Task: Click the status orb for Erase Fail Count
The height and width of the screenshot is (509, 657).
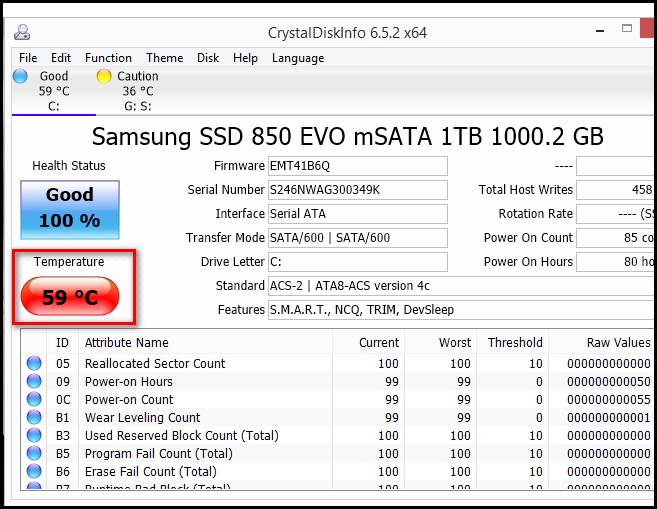Action: coord(34,471)
